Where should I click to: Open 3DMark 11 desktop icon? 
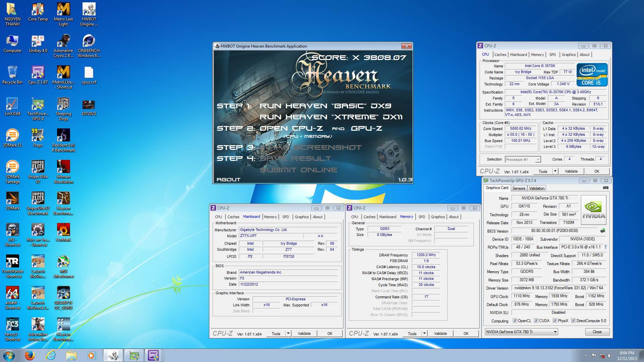(x=12, y=138)
